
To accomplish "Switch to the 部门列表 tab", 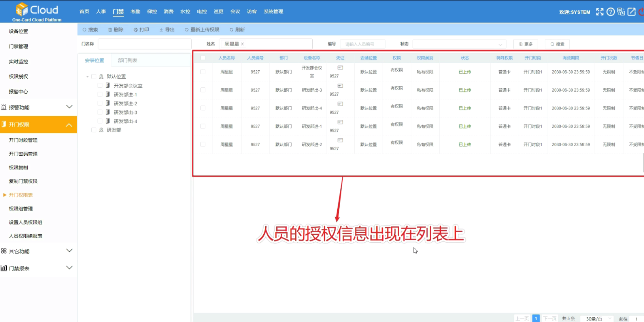I will (x=127, y=60).
